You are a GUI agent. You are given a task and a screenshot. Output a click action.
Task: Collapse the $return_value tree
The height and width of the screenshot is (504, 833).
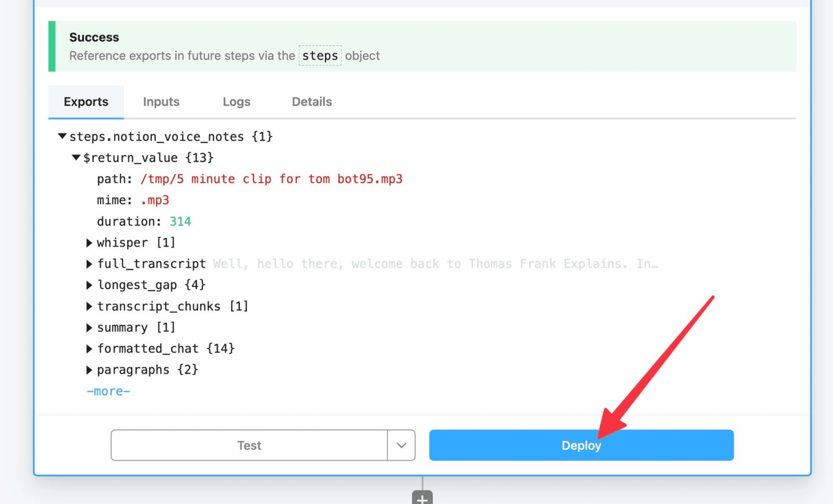(75, 158)
